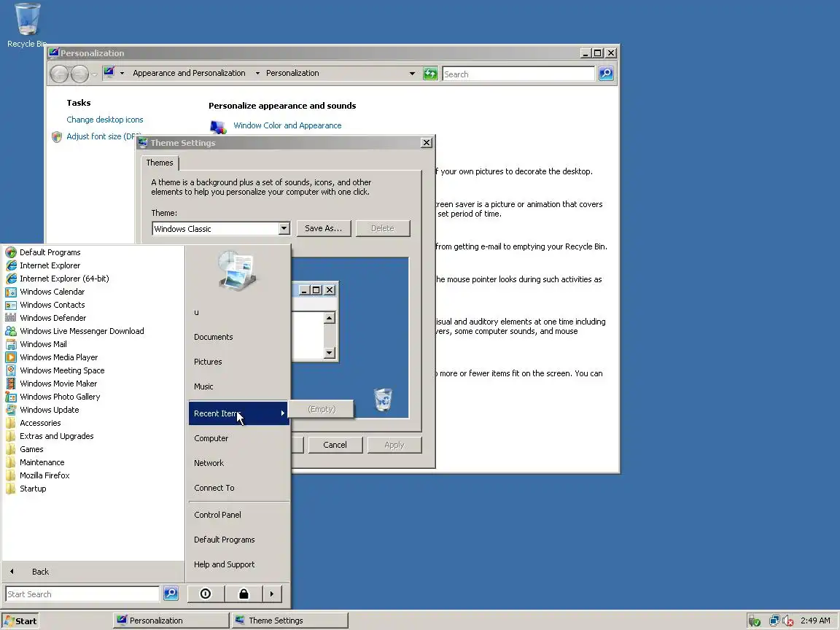Click Save As... in Theme Settings

point(324,228)
